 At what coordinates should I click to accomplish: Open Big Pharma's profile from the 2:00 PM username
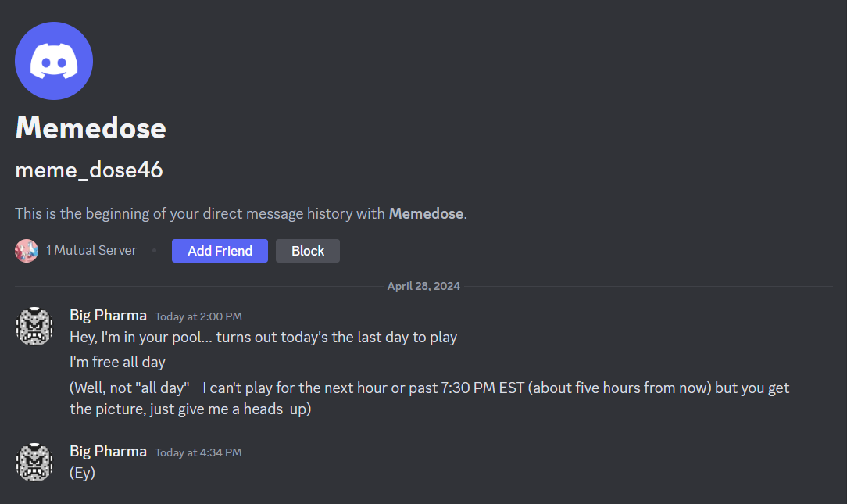(x=108, y=316)
